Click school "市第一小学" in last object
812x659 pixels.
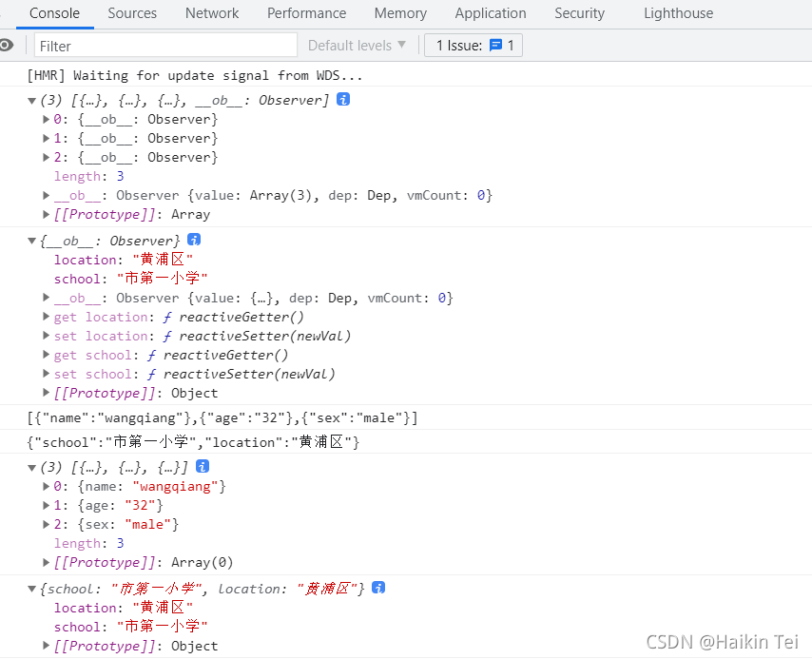tap(130, 627)
